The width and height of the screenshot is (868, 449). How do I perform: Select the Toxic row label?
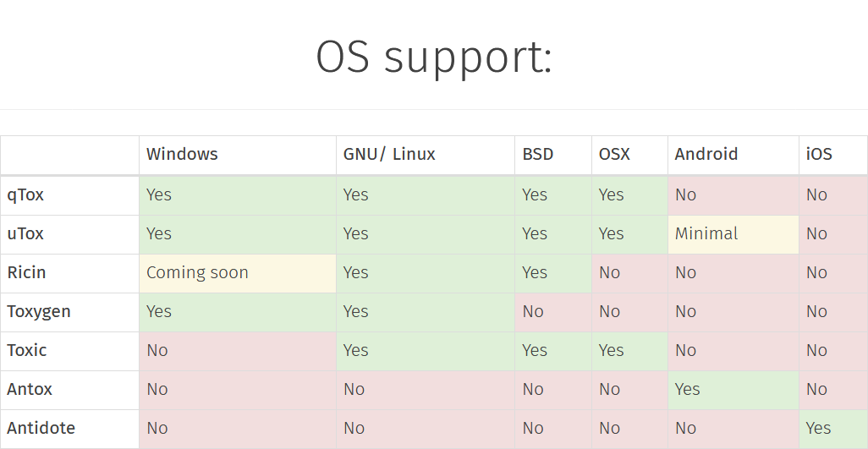pyautogui.click(x=27, y=351)
